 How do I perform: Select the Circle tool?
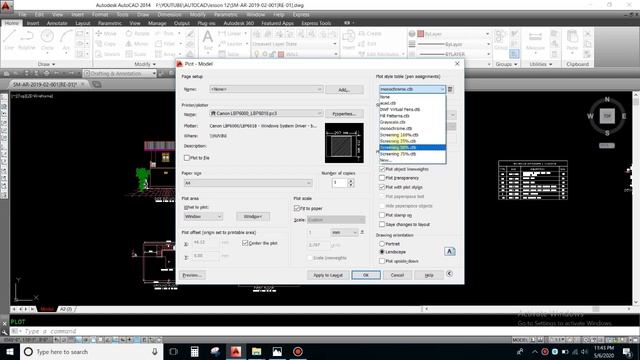click(47, 40)
